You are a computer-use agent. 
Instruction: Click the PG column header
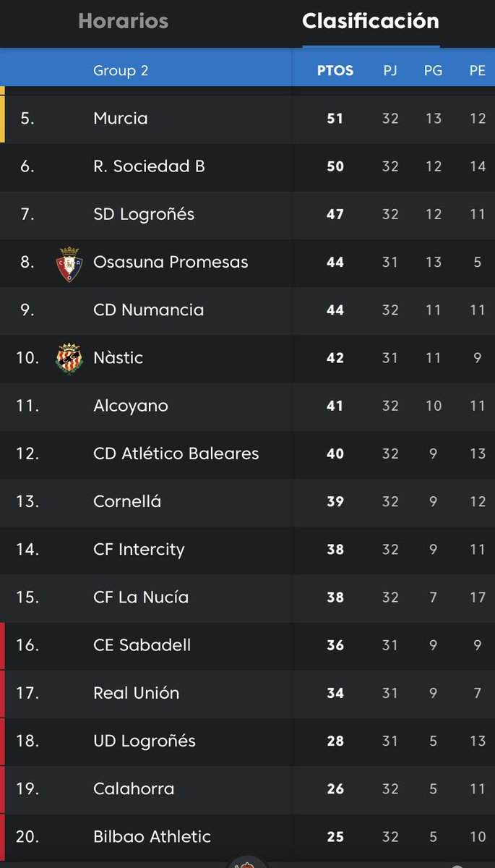[x=434, y=71]
